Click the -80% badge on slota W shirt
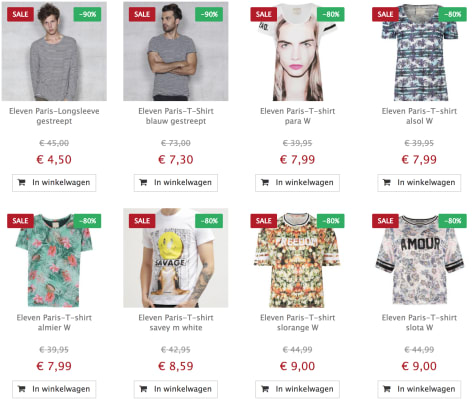The image size is (475, 406). pos(452,221)
